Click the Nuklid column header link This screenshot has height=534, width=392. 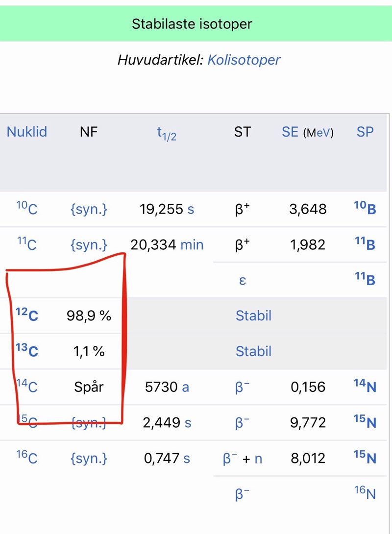pyautogui.click(x=27, y=132)
